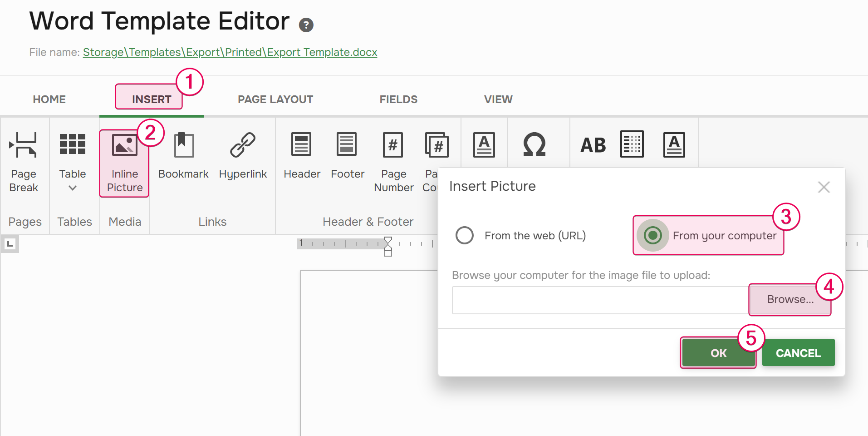Open the PAGE LAYOUT tab
Viewport: 868px width, 436px height.
click(x=275, y=99)
